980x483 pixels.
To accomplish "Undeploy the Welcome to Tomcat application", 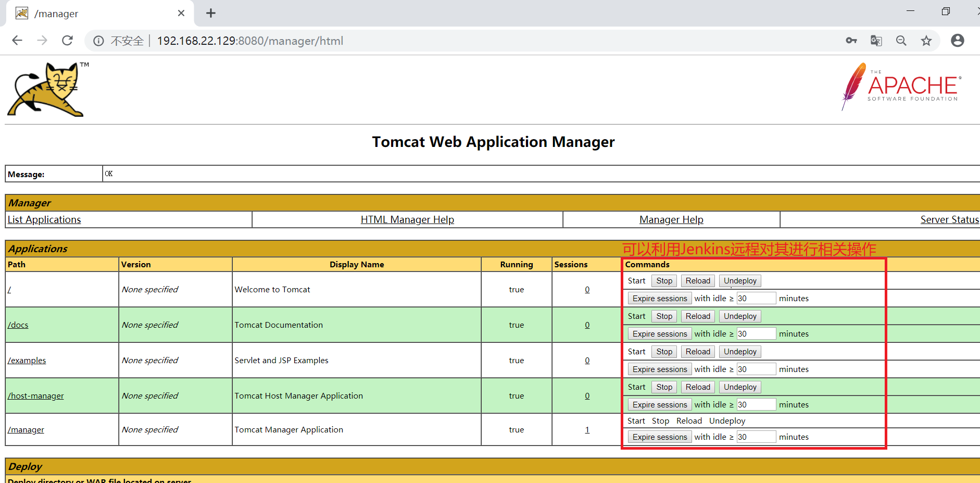I will pyautogui.click(x=740, y=281).
